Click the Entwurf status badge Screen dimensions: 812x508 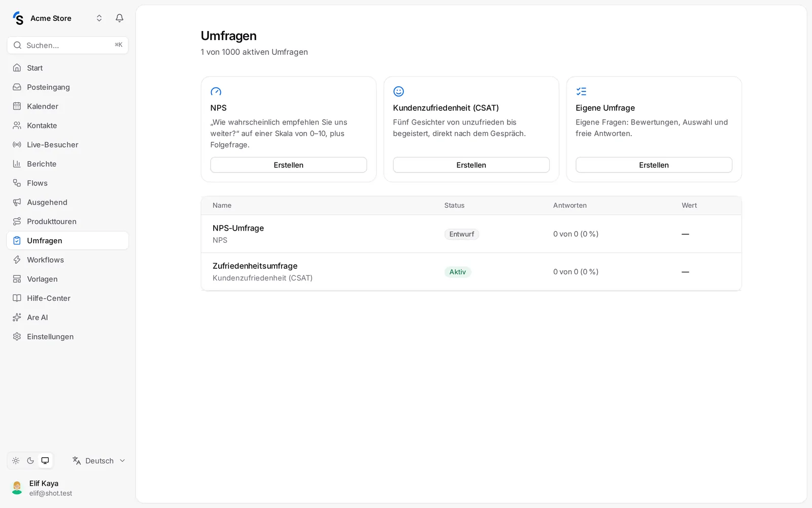click(461, 234)
